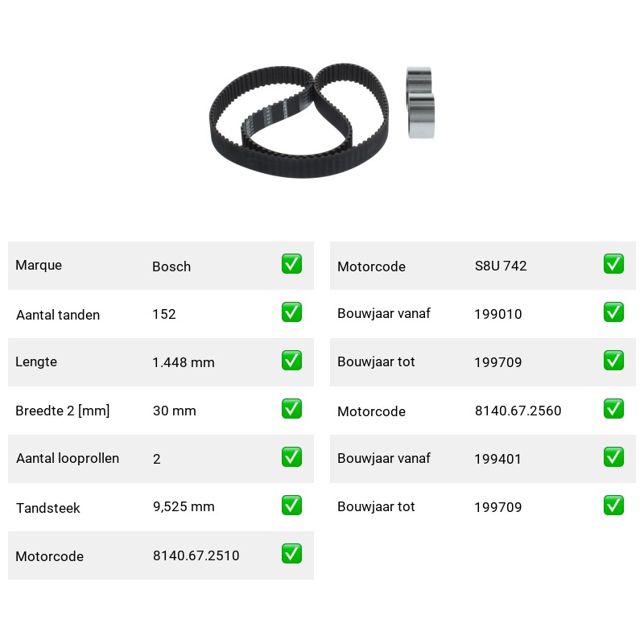Click the checkmark beside Motorcode 8140.67.2560
Image resolution: width=644 pixels, height=644 pixels.
(x=613, y=409)
